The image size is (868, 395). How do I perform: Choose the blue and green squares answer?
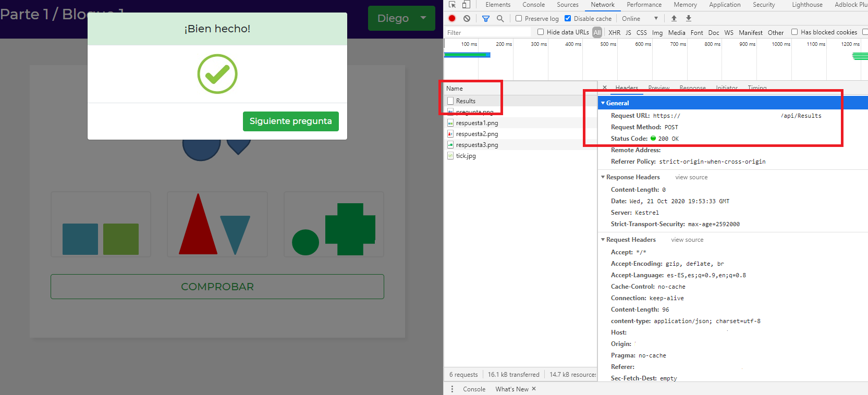pyautogui.click(x=101, y=224)
